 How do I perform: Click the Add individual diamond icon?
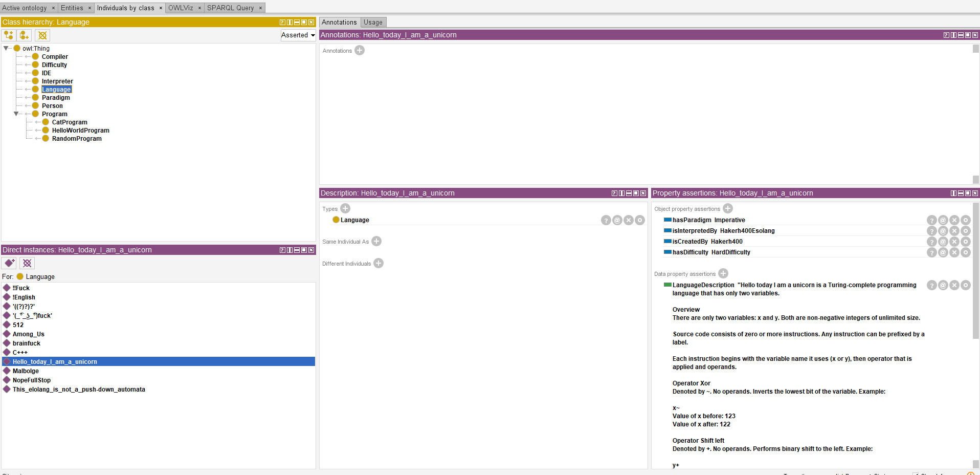9,263
